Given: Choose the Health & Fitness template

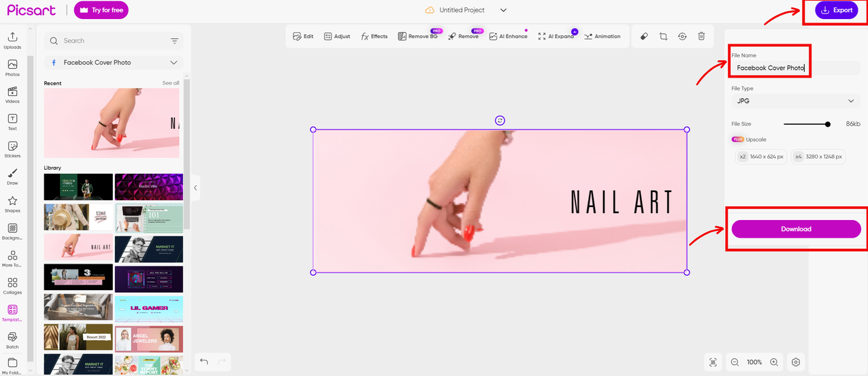Looking at the screenshot, I should (78, 187).
